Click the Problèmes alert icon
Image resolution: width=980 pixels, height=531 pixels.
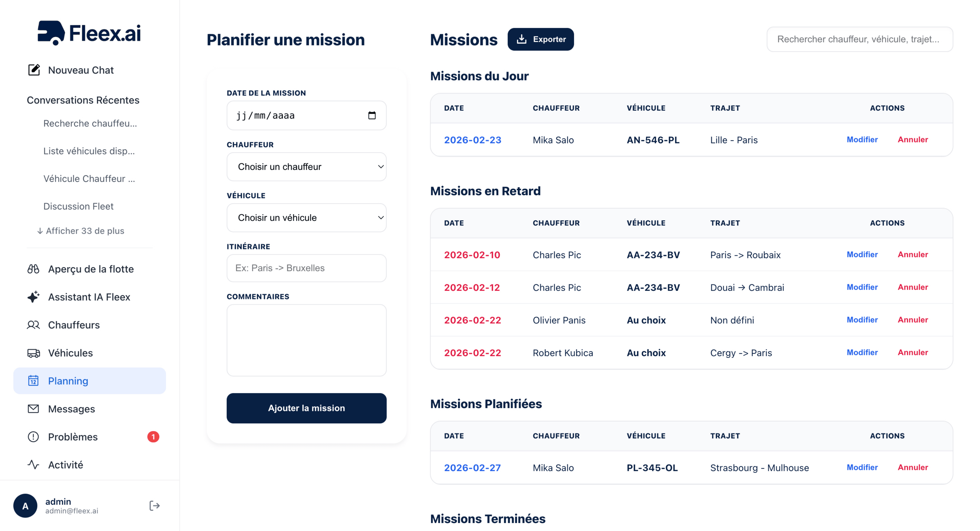point(34,437)
